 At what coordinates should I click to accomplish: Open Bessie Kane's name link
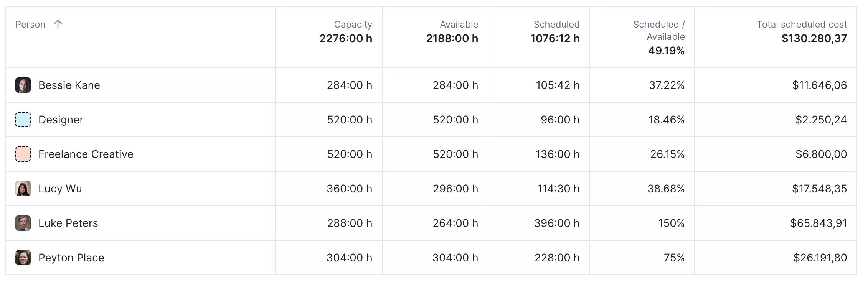(69, 85)
